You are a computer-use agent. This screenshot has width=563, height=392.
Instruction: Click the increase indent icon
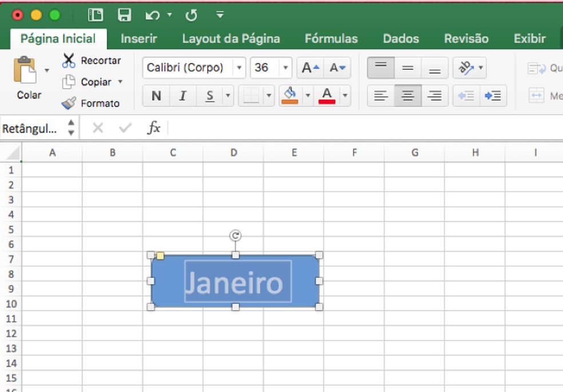tap(493, 96)
